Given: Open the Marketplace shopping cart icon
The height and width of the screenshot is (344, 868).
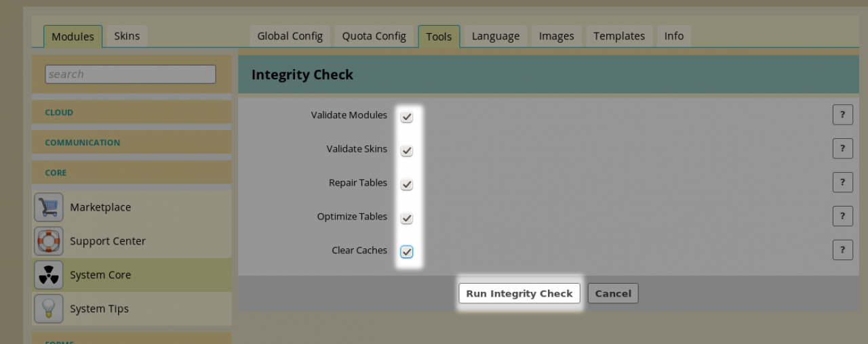Looking at the screenshot, I should 48,207.
